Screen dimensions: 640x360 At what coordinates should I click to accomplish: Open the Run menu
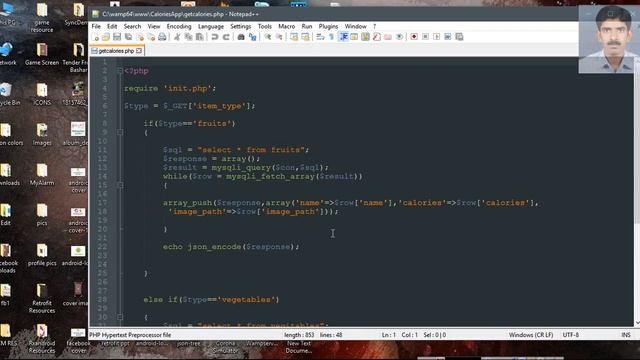click(x=307, y=26)
